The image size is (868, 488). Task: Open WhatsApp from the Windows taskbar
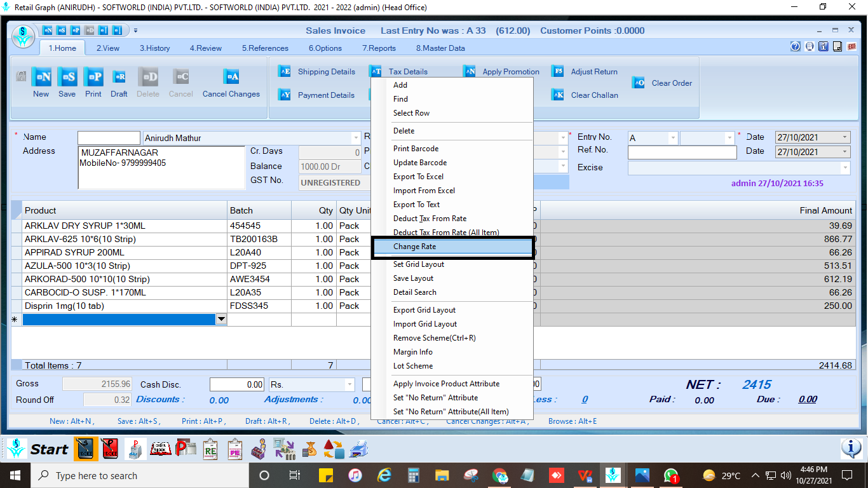tap(671, 475)
